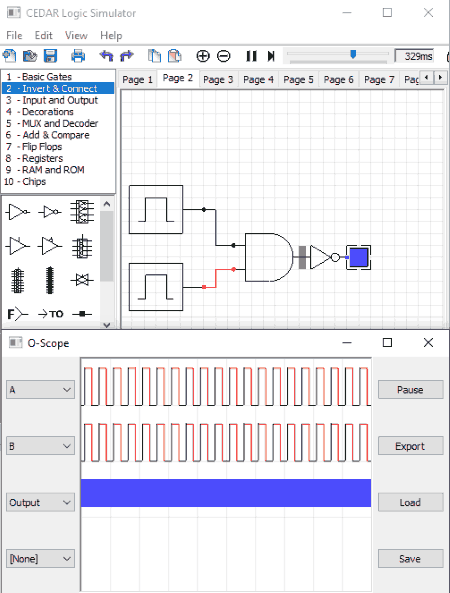Click the Print icon in toolbar
The image size is (450, 593).
pos(78,56)
